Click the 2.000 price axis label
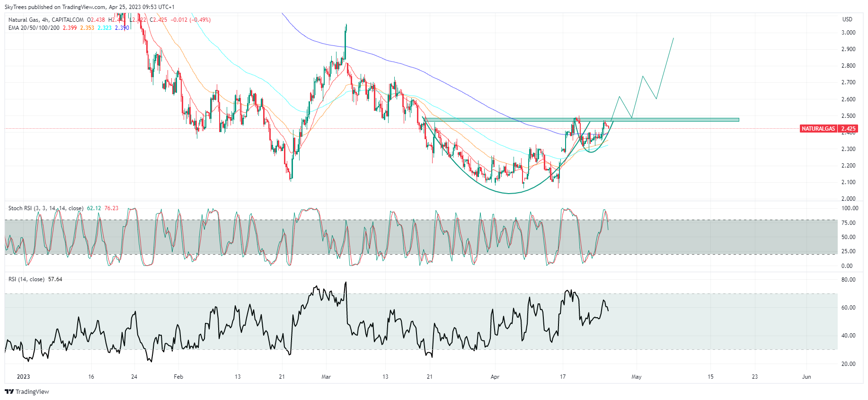Image resolution: width=868 pixels, height=400 pixels. tap(848, 199)
